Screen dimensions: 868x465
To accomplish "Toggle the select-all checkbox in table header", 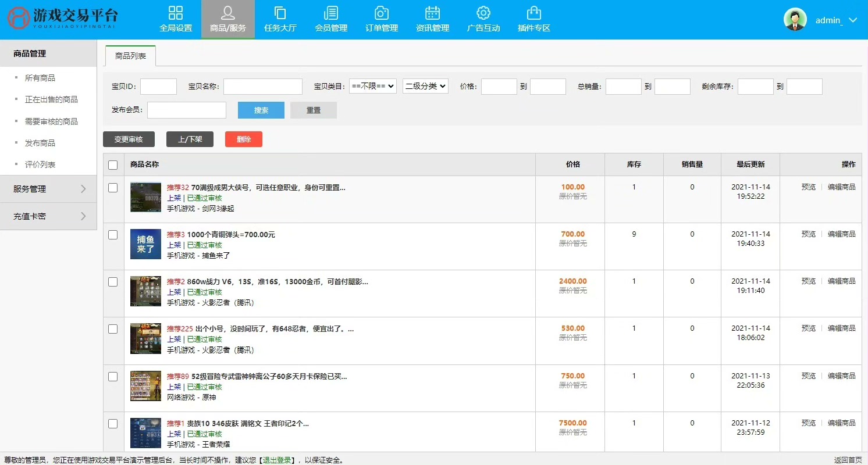I will click(113, 165).
